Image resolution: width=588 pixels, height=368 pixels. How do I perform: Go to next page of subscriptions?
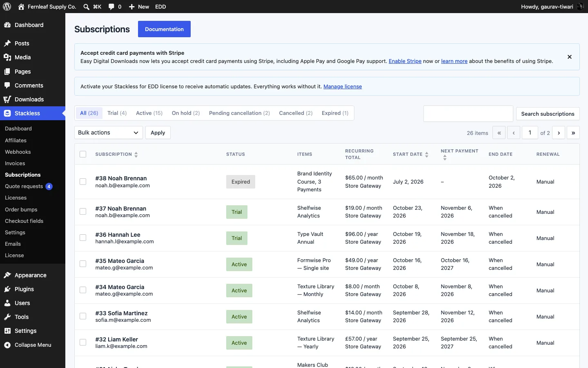(x=559, y=132)
